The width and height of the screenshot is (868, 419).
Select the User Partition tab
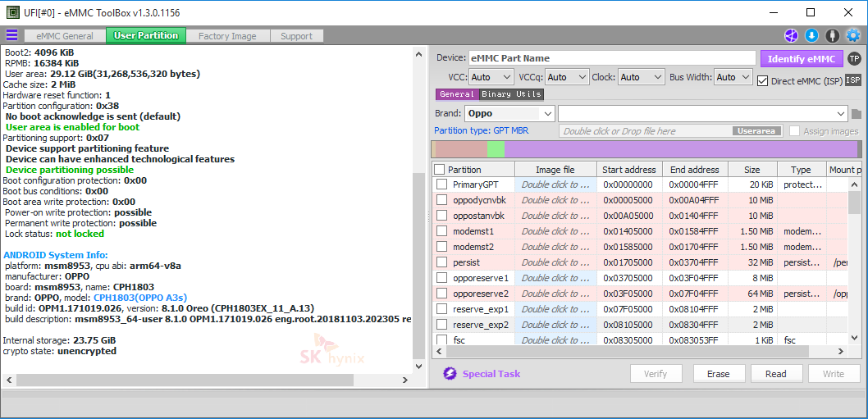click(146, 35)
